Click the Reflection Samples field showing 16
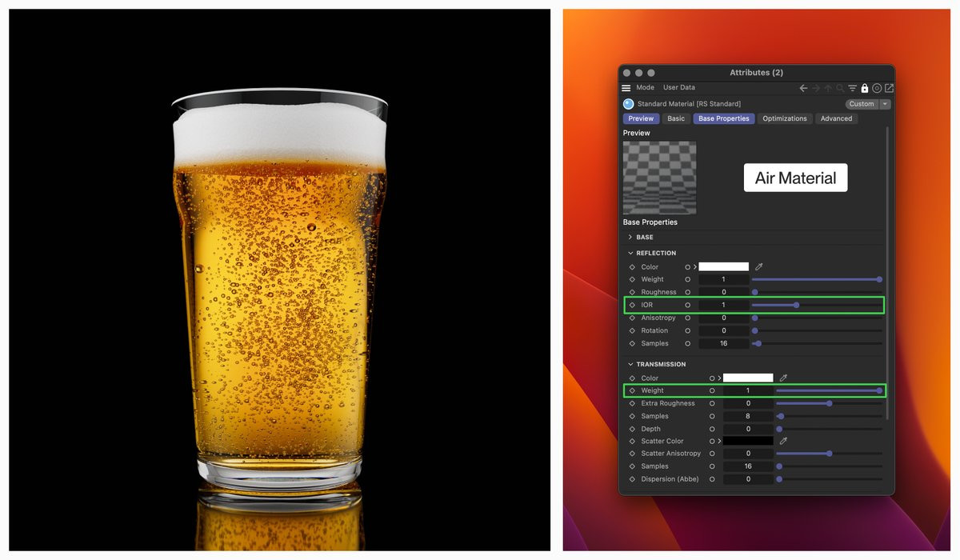Screen dimensions: 960x560 (x=724, y=343)
